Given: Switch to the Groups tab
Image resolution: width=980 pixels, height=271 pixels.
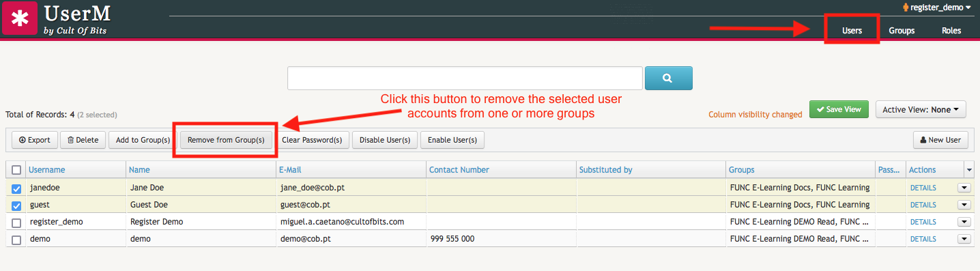Looking at the screenshot, I should point(902,31).
